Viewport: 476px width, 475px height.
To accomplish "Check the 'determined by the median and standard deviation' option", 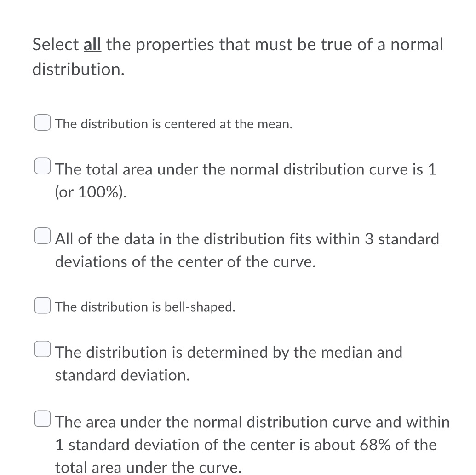I will [42, 349].
